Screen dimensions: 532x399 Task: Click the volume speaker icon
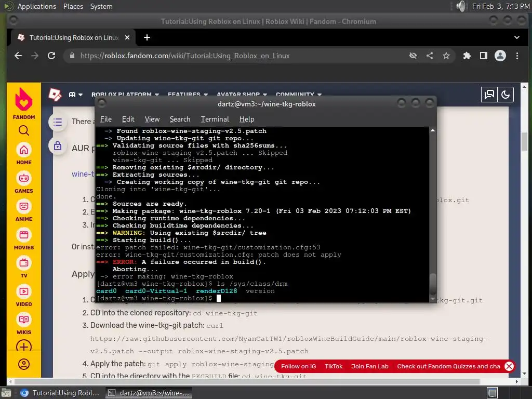click(461, 6)
